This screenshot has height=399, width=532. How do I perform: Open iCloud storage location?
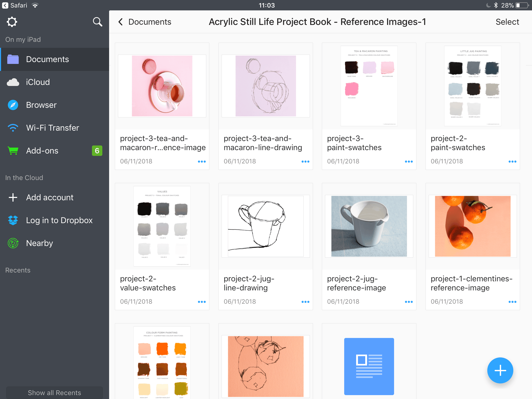[55, 82]
